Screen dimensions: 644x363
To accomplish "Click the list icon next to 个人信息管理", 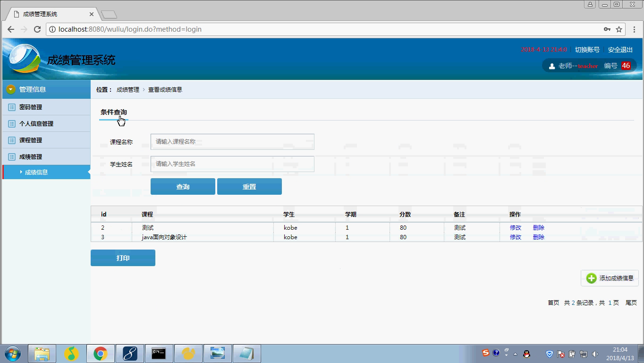I will pyautogui.click(x=12, y=124).
